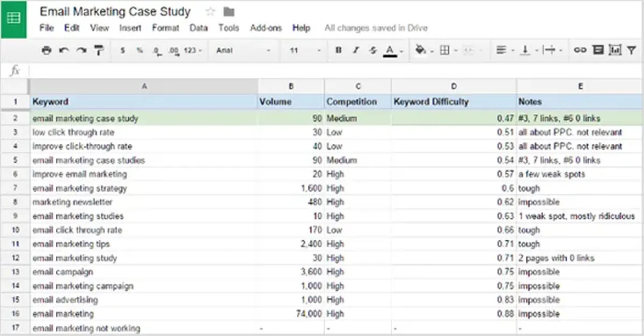Screen dimensions: 644x336
Task: Format as percent
Action: pos(140,50)
